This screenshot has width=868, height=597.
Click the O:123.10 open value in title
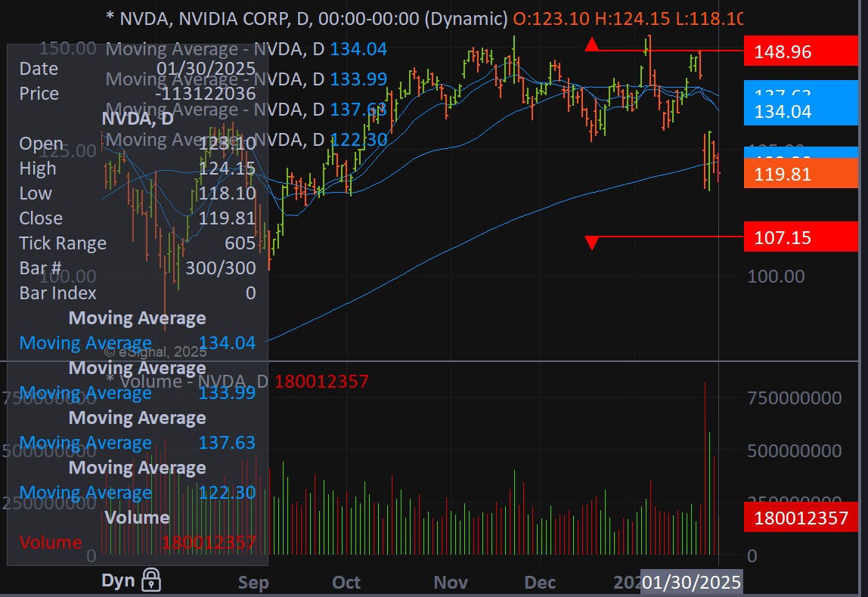551,19
